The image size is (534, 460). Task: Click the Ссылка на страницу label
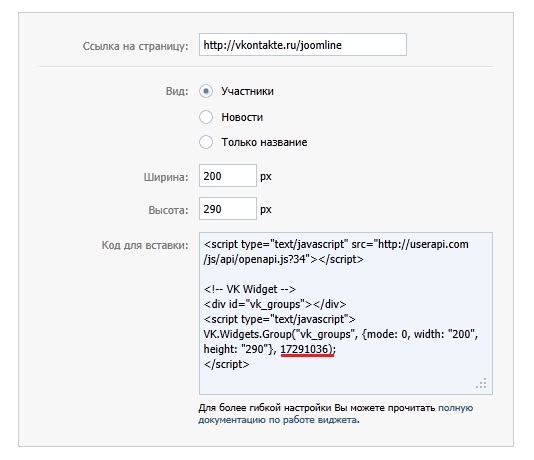click(136, 46)
